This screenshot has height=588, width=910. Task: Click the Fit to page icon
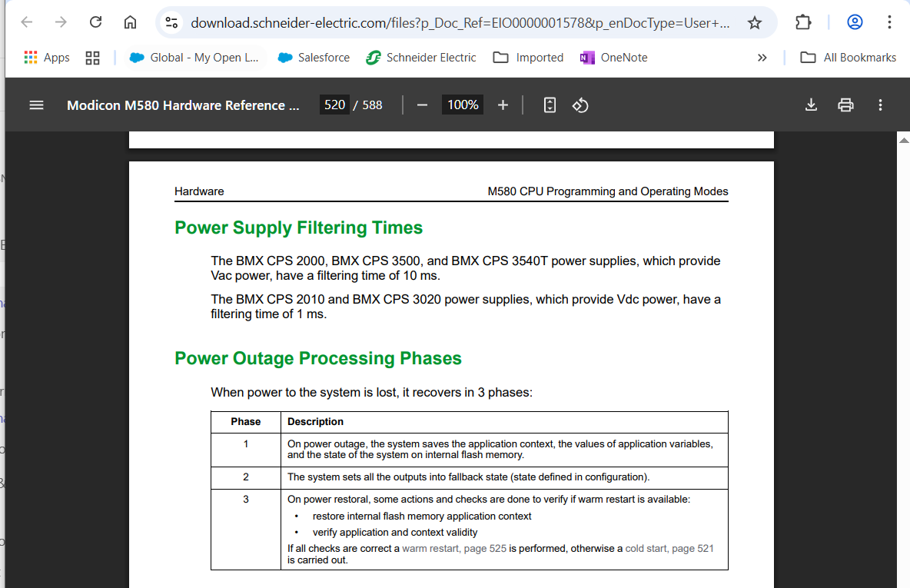tap(550, 105)
